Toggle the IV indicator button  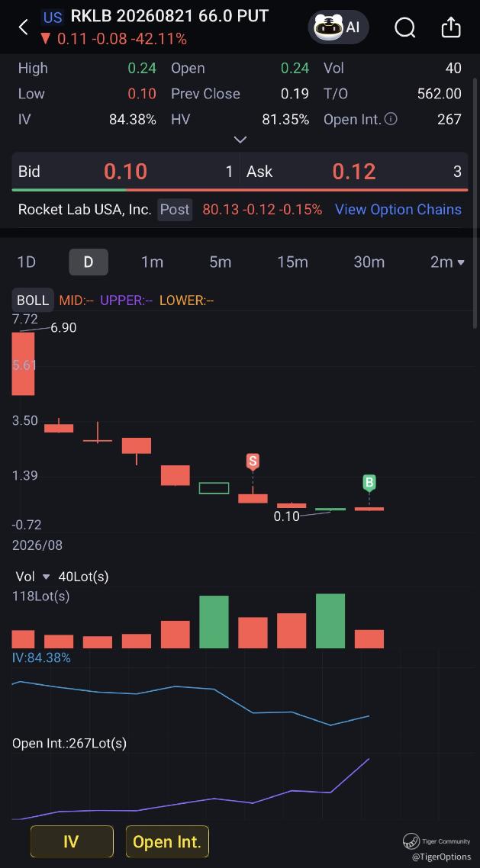(72, 841)
